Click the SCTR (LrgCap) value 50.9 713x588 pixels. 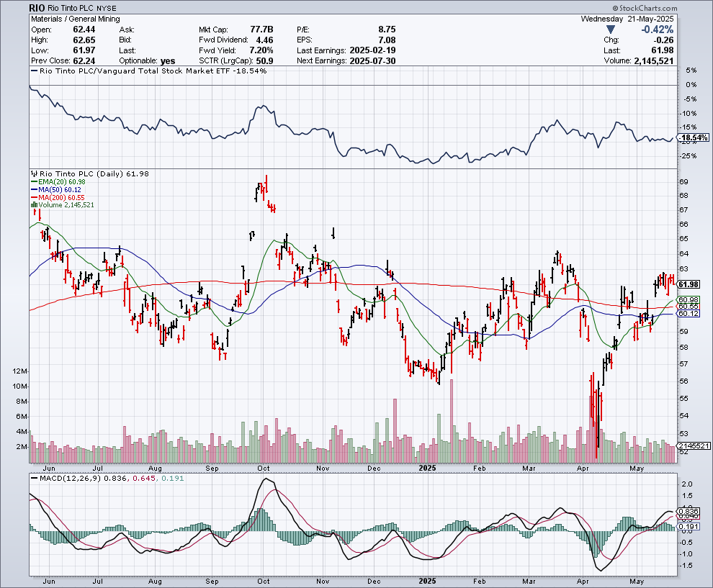264,61
